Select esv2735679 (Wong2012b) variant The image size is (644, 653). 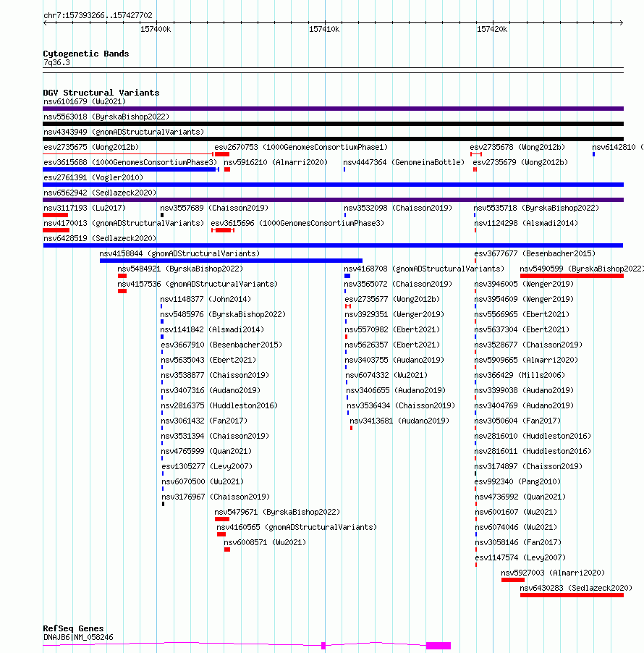coord(520,162)
